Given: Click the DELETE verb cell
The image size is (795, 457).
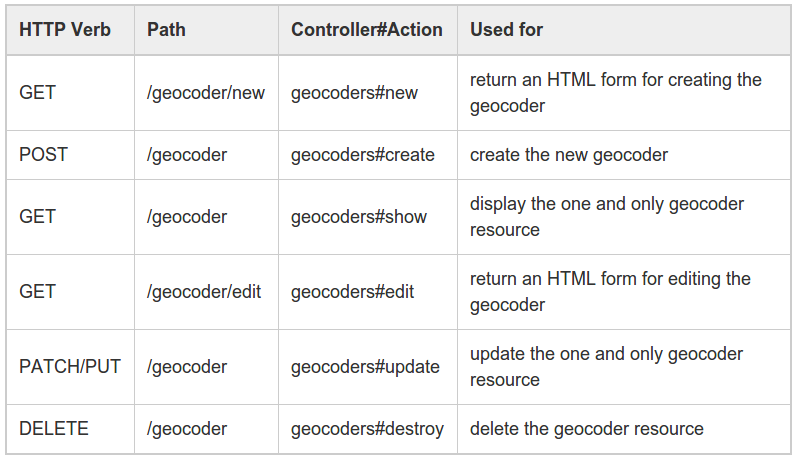Looking at the screenshot, I should click(x=54, y=429).
